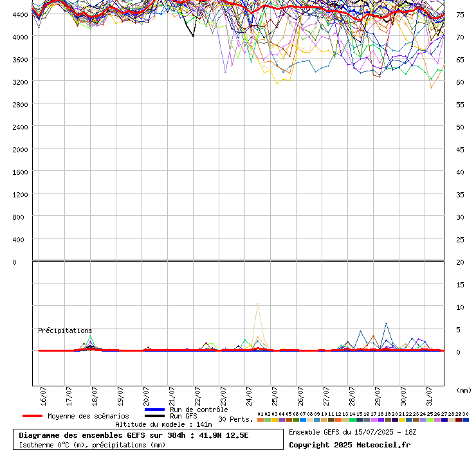This screenshot has width=476, height=450.
Task: Click the 22/07 date axis label
Action: tap(197, 396)
